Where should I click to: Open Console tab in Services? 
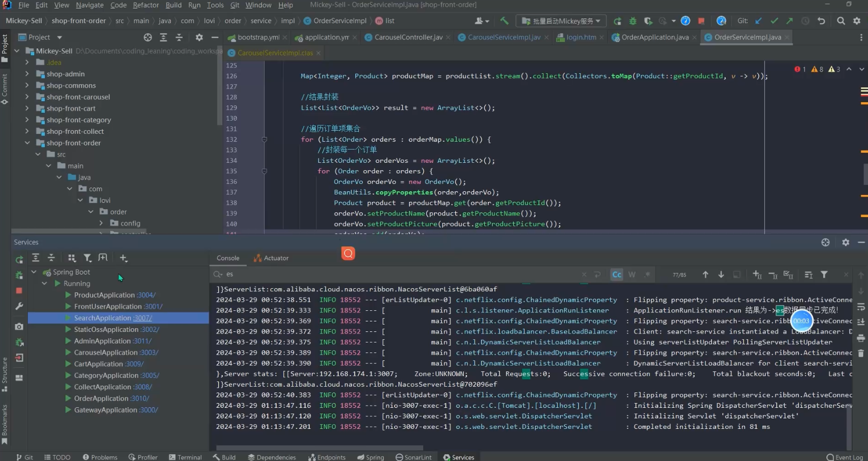(x=228, y=258)
